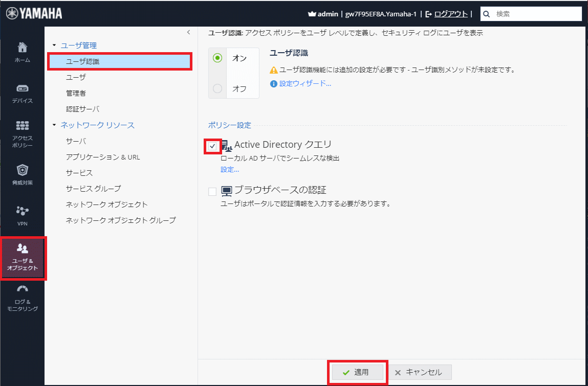This screenshot has height=386, width=588.
Task: Open 認証サーバ in the navigation tree
Action: 82,109
